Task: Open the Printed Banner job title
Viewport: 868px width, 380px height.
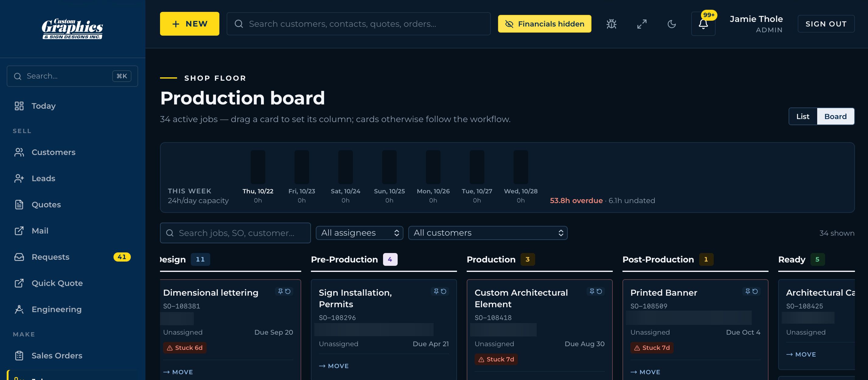Action: pyautogui.click(x=664, y=293)
